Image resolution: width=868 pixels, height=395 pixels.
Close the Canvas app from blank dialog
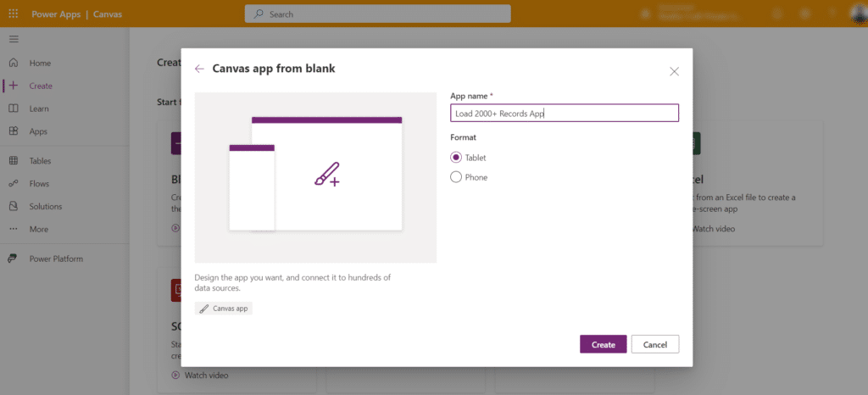pos(674,71)
